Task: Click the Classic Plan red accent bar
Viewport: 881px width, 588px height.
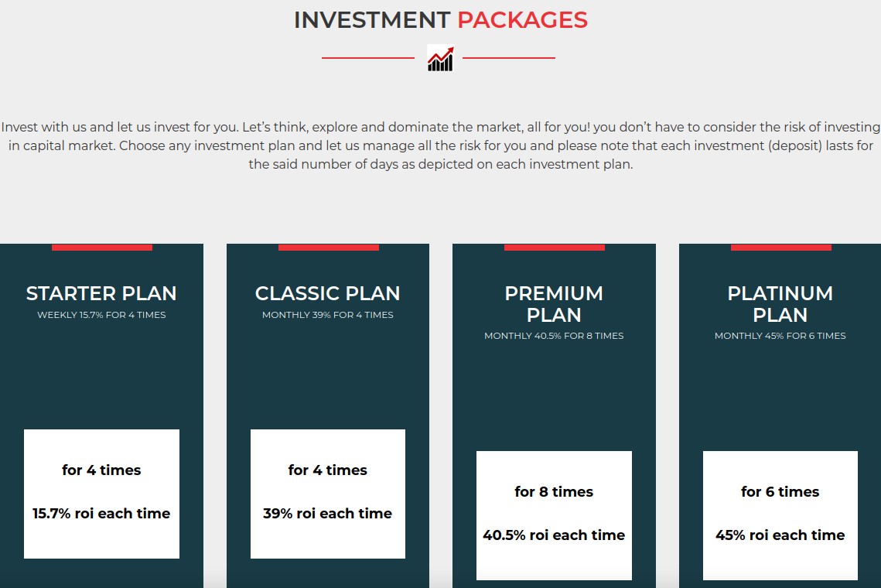Action: pyautogui.click(x=328, y=248)
